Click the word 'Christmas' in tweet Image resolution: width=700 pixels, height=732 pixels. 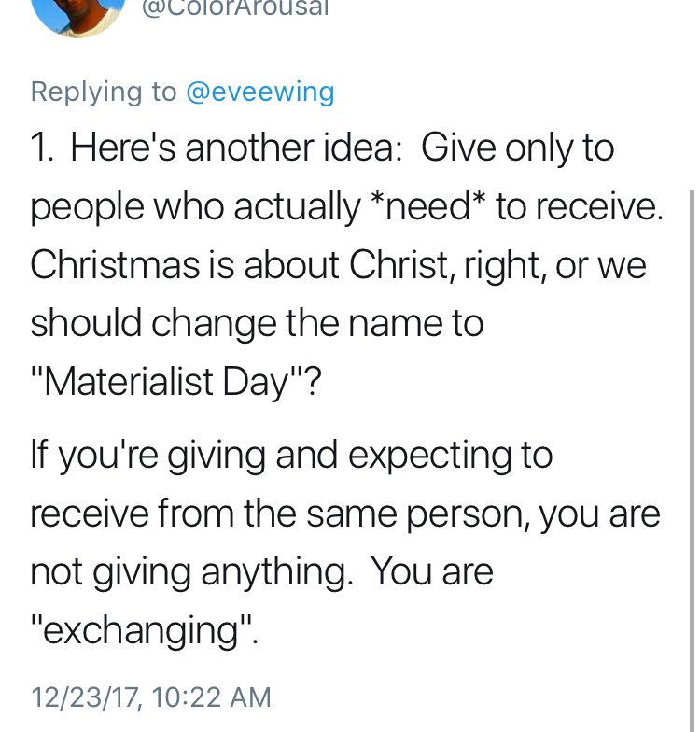tap(115, 265)
